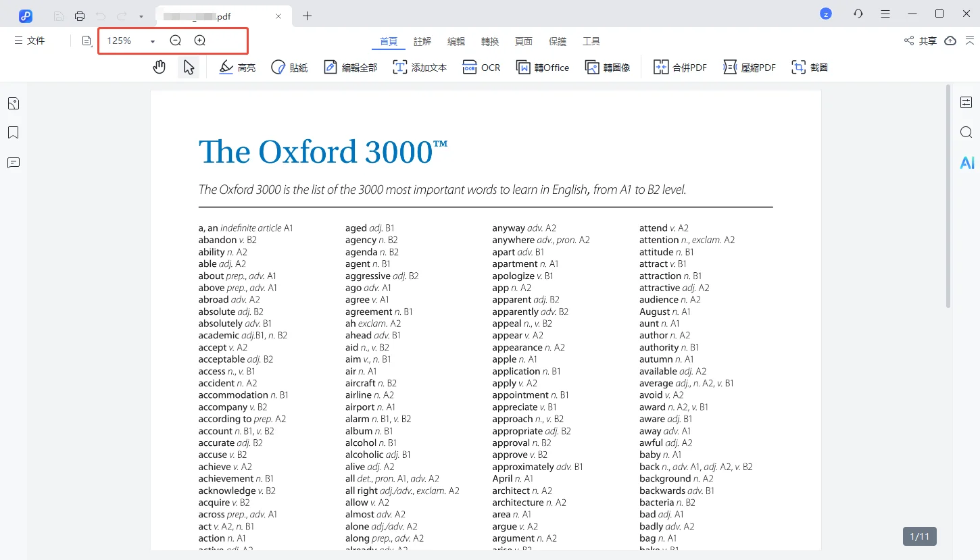Click the print icon in title bar
This screenshot has height=560, width=980.
(80, 16)
